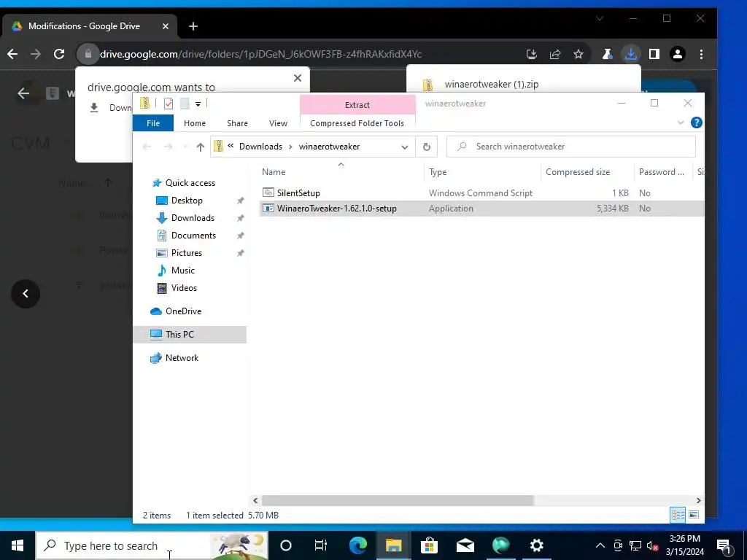Image resolution: width=747 pixels, height=560 pixels.
Task: Click the Properties quick access toolbar icon
Action: click(x=169, y=104)
